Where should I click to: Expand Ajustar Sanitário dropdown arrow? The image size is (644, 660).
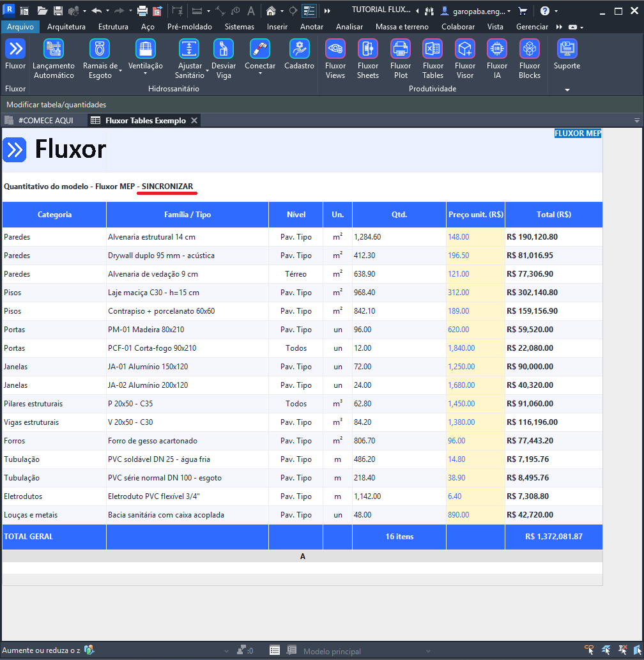[208, 71]
